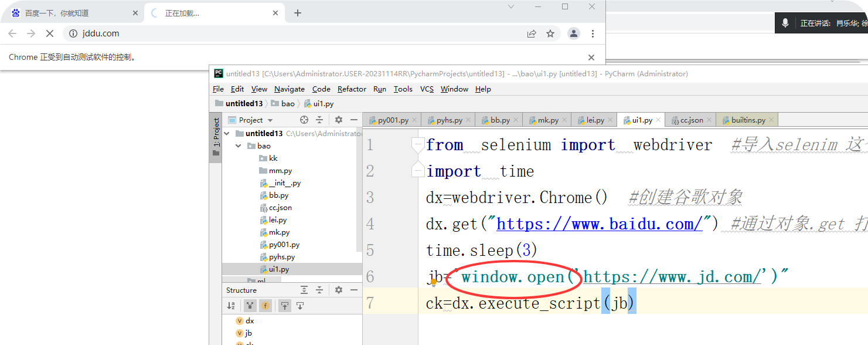
Task: Toggle Show Fields in Structure toolbar
Action: point(265,305)
